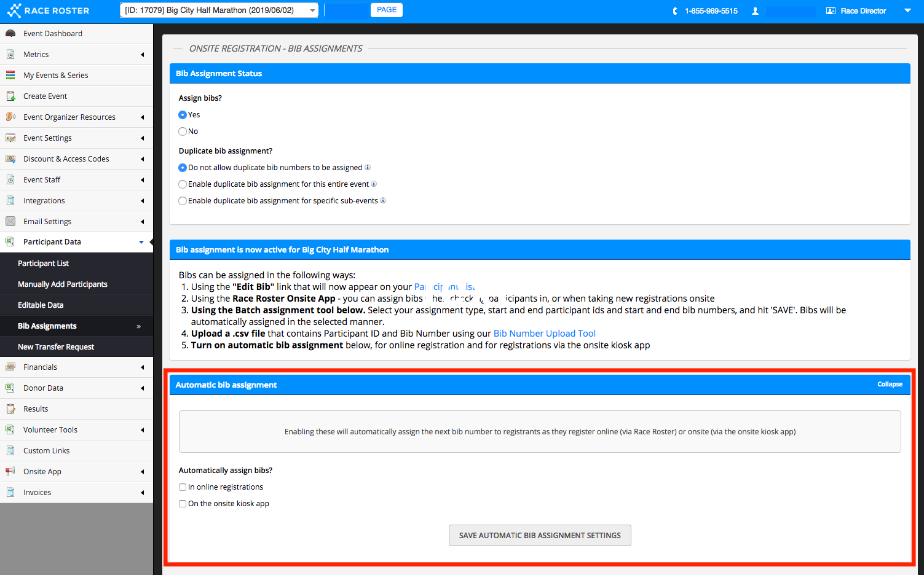Expand the Event Staff arrow
This screenshot has width=924, height=575.
[143, 180]
